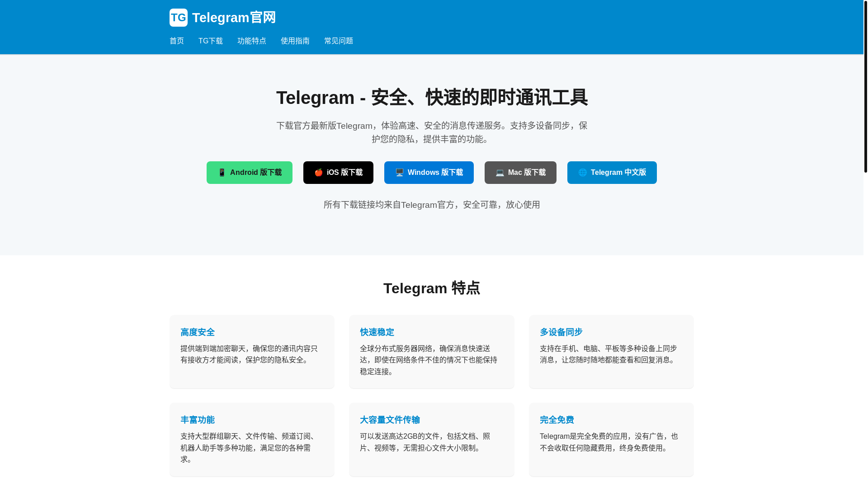
Task: Click the description starting Telegram是完全免费的应用
Action: tap(609, 442)
